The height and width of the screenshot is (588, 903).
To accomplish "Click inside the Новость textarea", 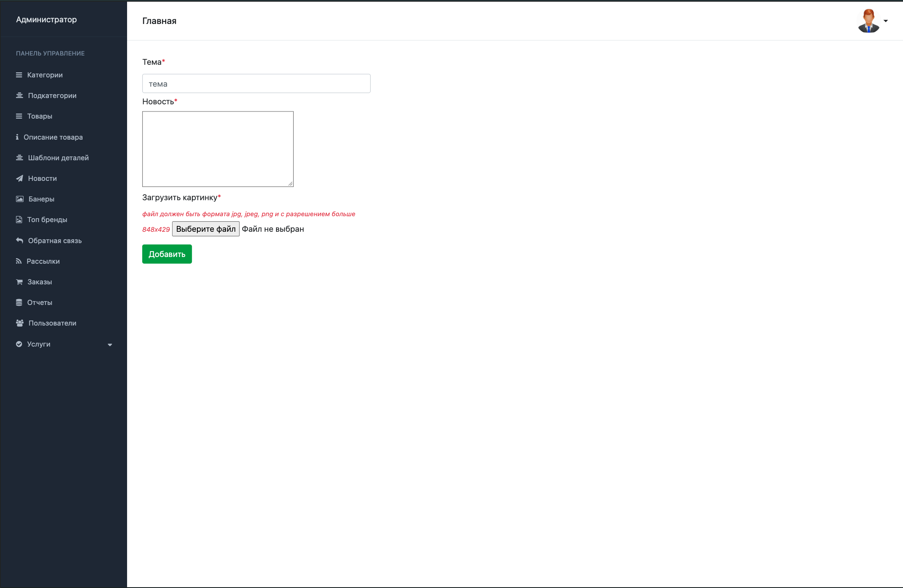I will click(x=218, y=149).
